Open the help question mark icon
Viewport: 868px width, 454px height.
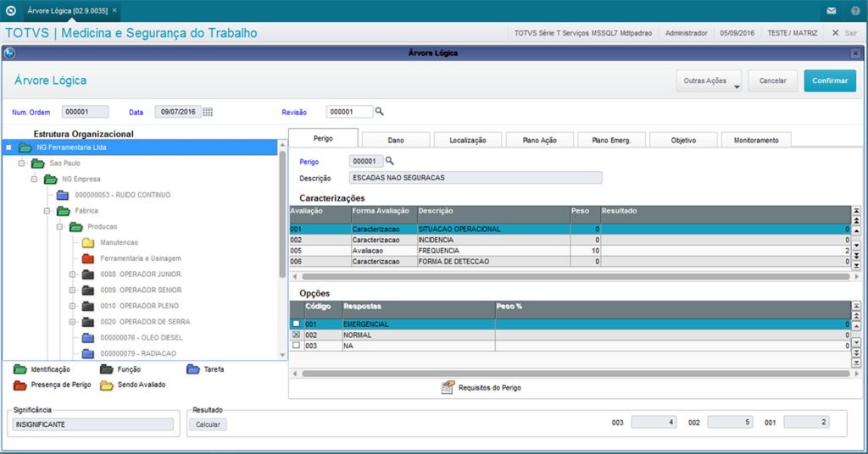pyautogui.click(x=855, y=10)
